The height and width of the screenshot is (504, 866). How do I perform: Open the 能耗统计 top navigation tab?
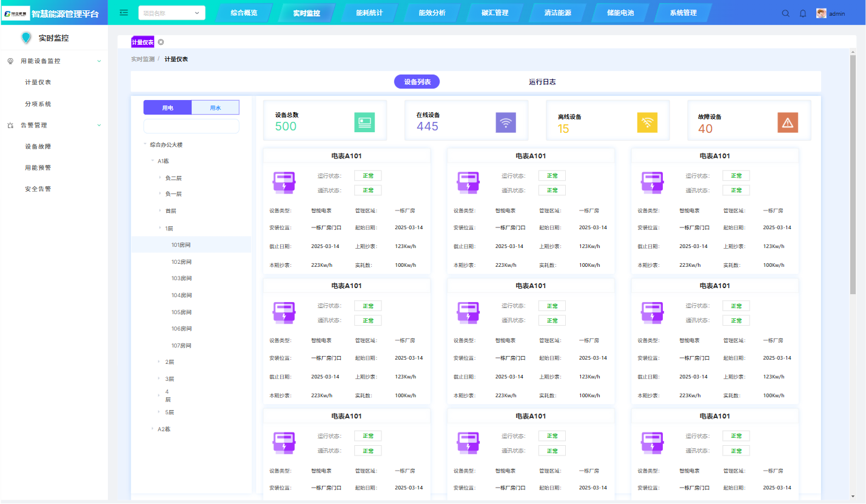[369, 13]
